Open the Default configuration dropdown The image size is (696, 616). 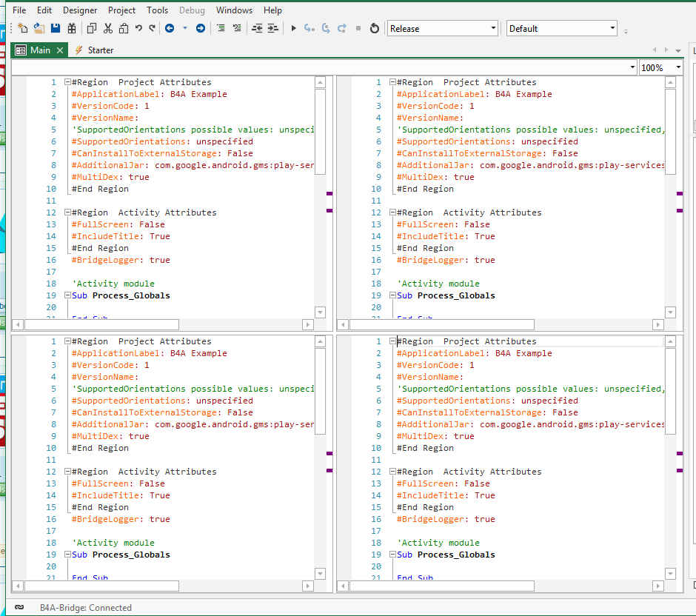click(x=561, y=28)
